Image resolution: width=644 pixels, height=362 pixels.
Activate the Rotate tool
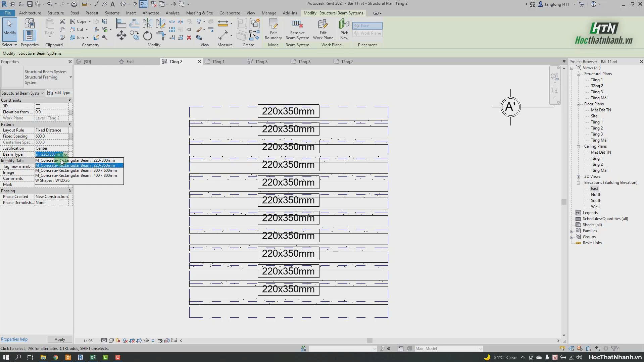click(147, 35)
